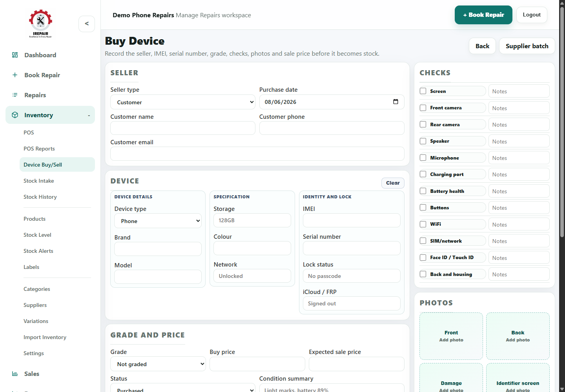Open Stock Alerts in the sidebar
Viewport: 565px width, 392px height.
(x=38, y=251)
